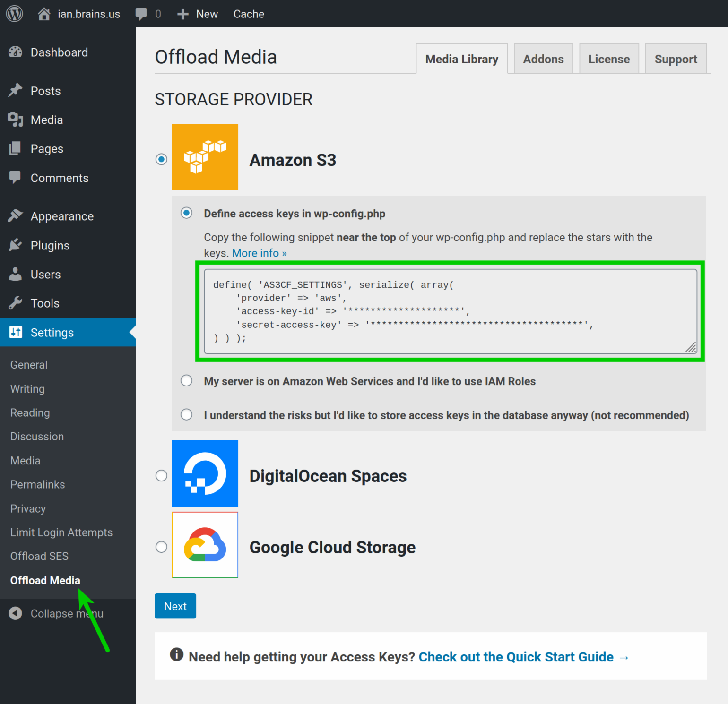Open the ian.brains.us site link

click(x=89, y=14)
